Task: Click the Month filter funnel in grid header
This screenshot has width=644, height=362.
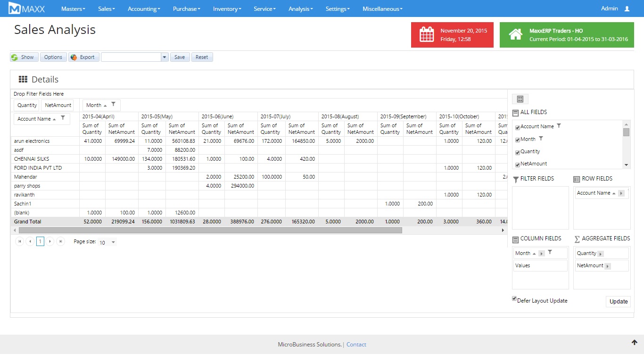Action: [113, 105]
